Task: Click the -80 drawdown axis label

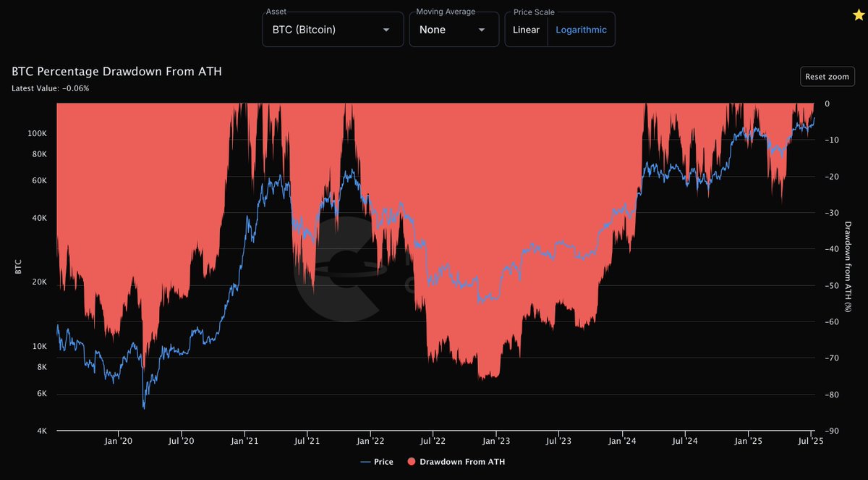Action: (x=831, y=395)
